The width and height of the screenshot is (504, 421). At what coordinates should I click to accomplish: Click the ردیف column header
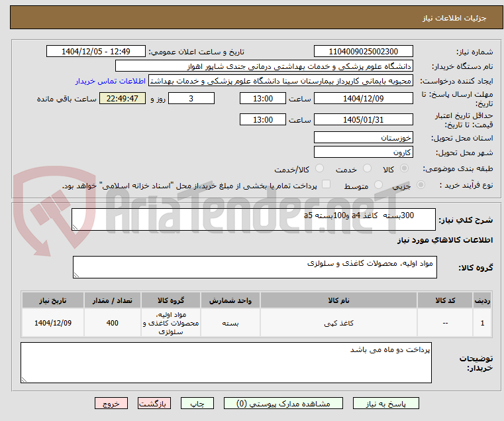click(x=482, y=300)
